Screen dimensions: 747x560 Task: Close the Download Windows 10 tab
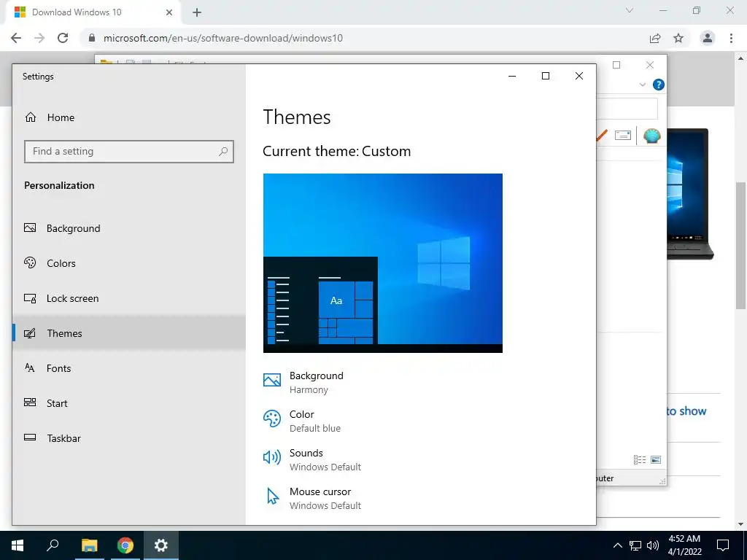pos(169,12)
